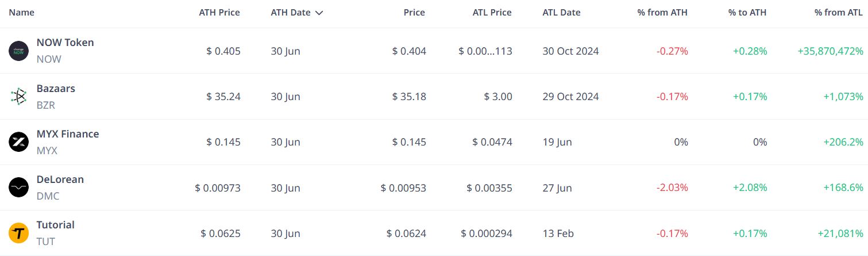This screenshot has height=256, width=868.
Task: Open the DeLorean coin page
Action: pos(60,179)
